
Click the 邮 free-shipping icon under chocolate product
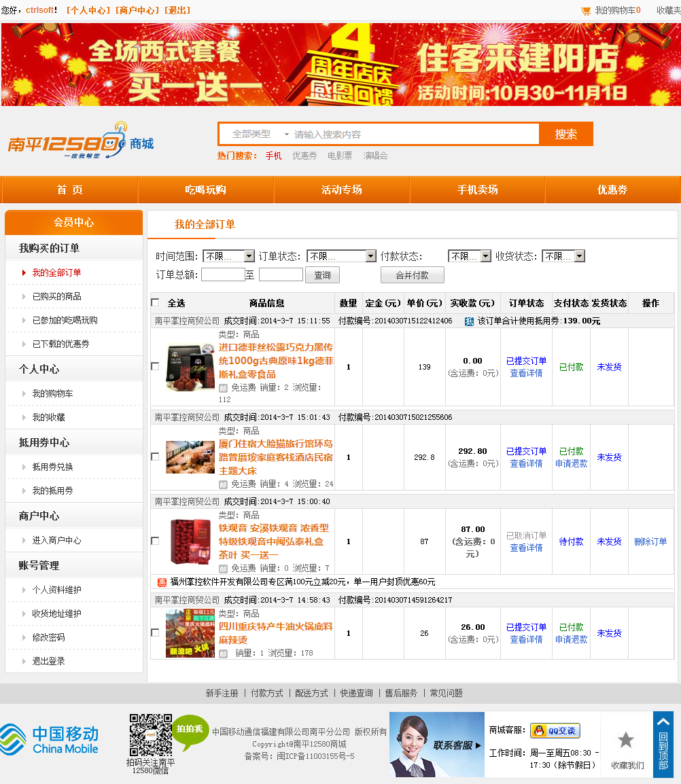pos(223,388)
